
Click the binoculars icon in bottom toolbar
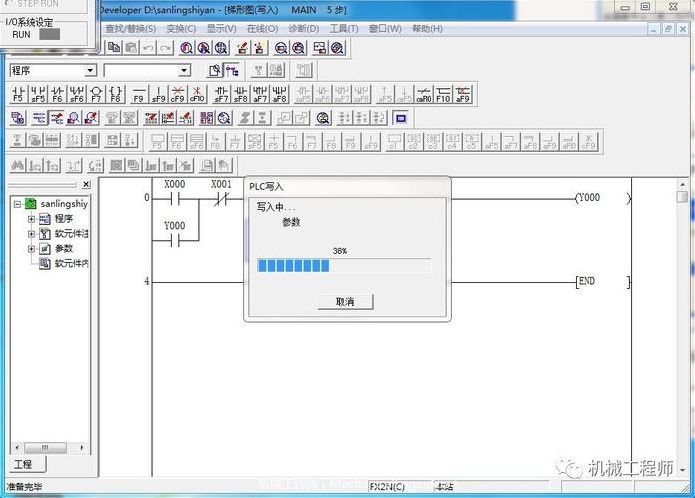click(x=17, y=166)
